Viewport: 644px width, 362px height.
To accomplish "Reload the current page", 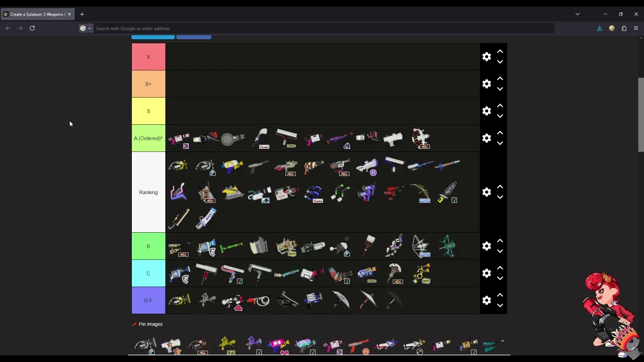I will pos(32,28).
